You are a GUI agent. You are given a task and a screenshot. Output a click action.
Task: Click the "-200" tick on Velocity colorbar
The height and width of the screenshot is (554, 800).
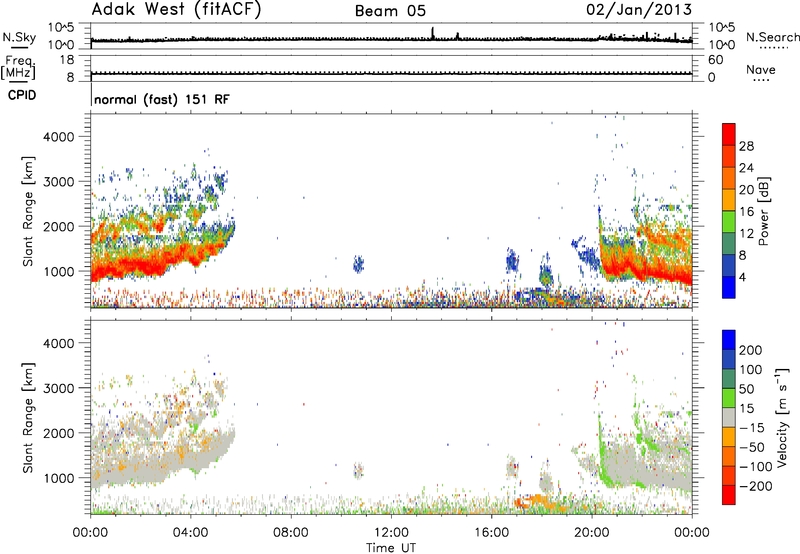pyautogui.click(x=755, y=486)
